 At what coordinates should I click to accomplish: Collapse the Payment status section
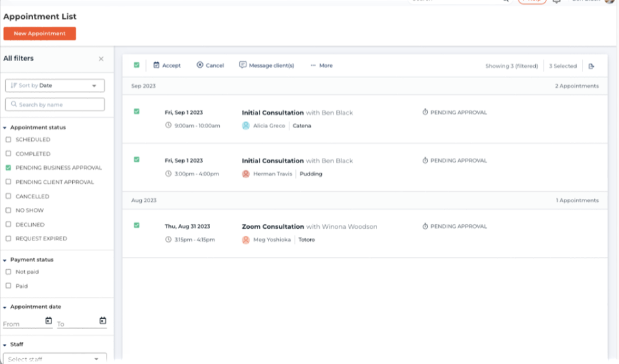5,260
